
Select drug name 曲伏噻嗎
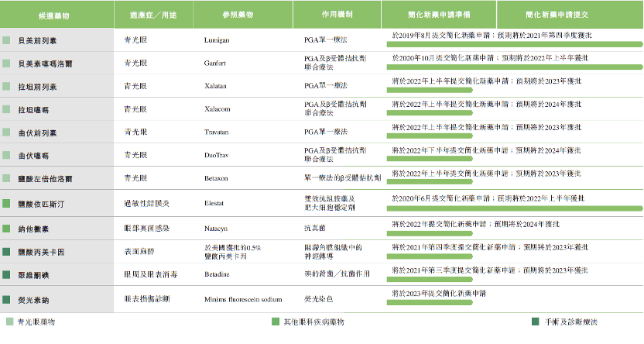coord(33,156)
